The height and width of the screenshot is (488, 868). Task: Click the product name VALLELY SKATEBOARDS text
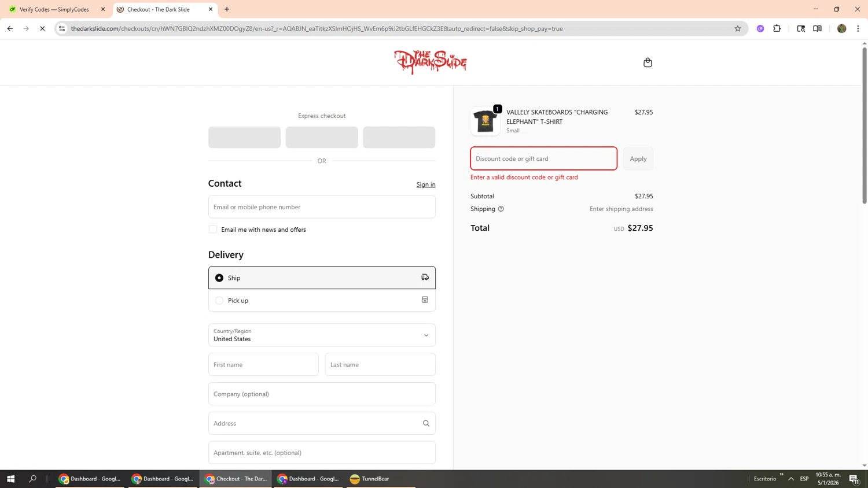coord(557,117)
